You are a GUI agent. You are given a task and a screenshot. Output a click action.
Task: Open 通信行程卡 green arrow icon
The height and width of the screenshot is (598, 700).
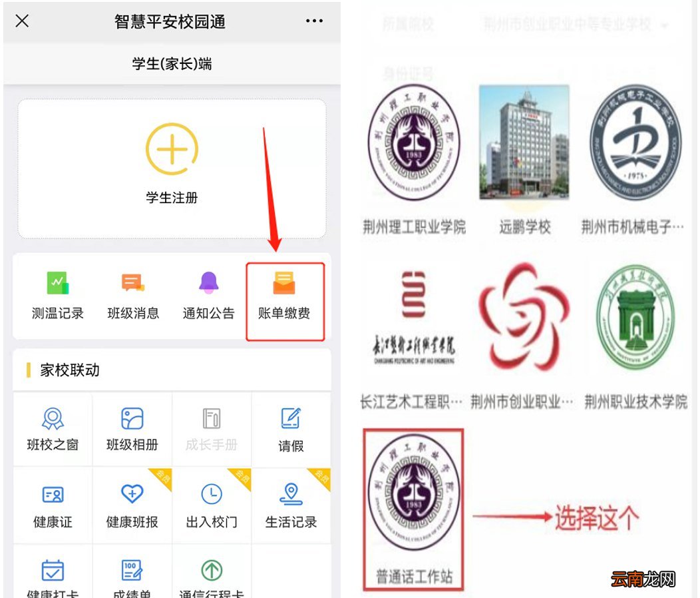pos(212,570)
